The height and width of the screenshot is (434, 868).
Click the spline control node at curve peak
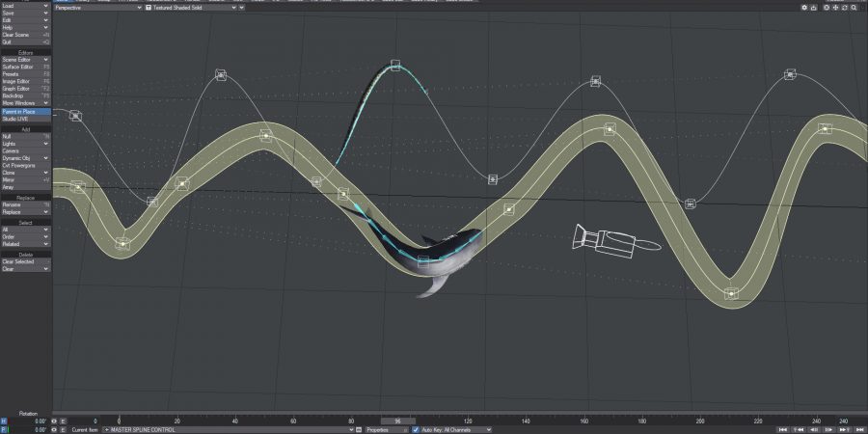395,66
